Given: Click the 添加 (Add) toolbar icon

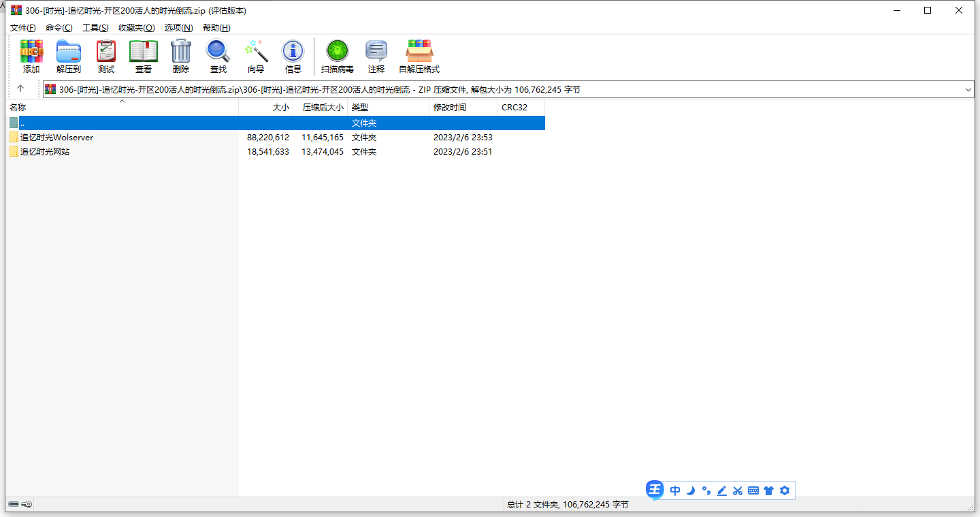Looking at the screenshot, I should 31,57.
